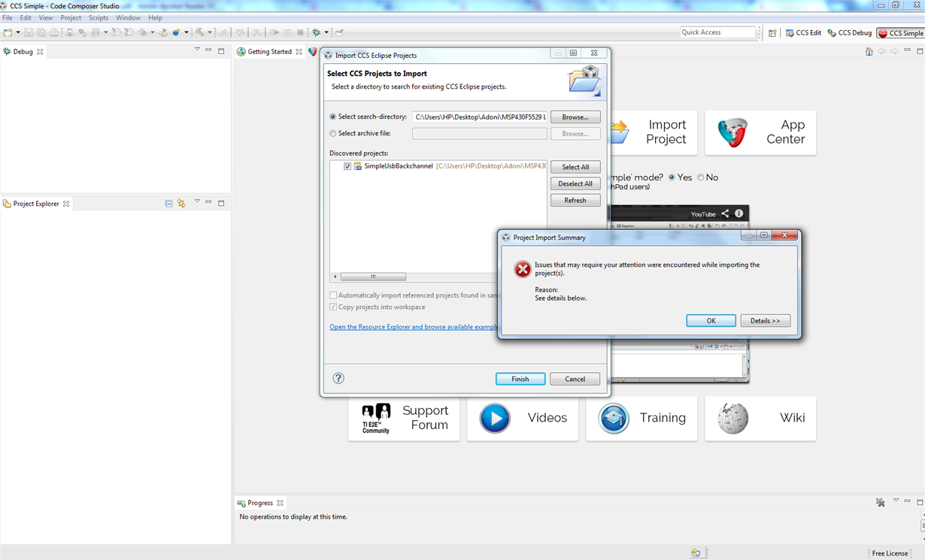Click the discovered projects horizontal scrollbar

point(373,277)
